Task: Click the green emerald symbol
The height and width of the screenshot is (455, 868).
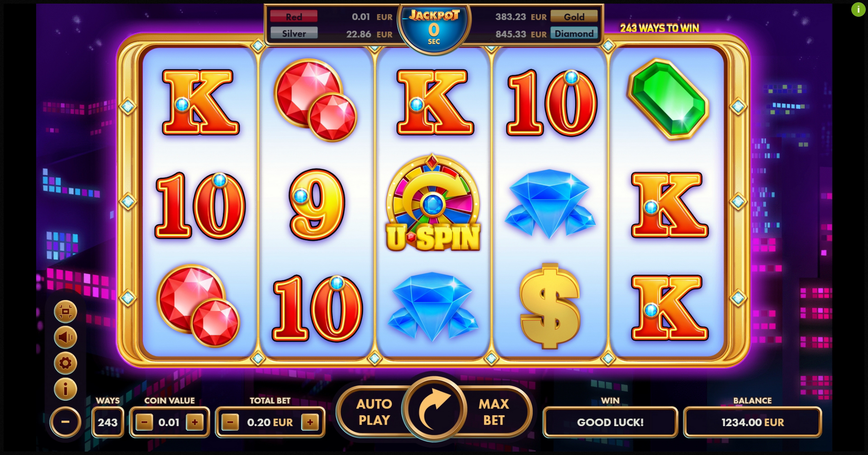Action: [x=668, y=99]
